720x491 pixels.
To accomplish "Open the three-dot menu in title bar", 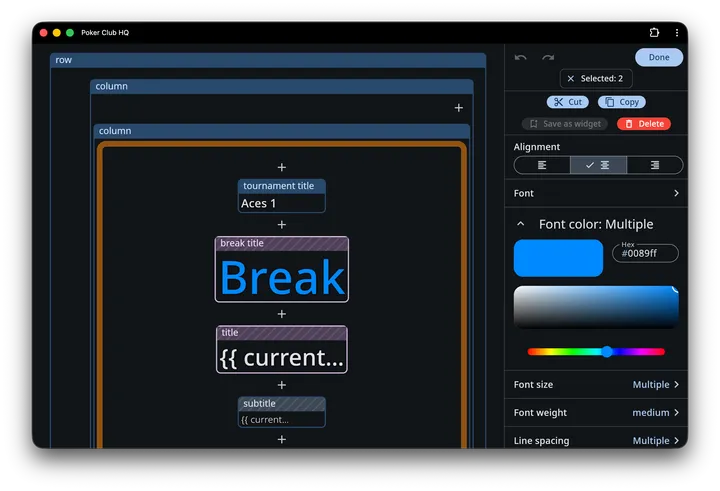I will pyautogui.click(x=676, y=32).
